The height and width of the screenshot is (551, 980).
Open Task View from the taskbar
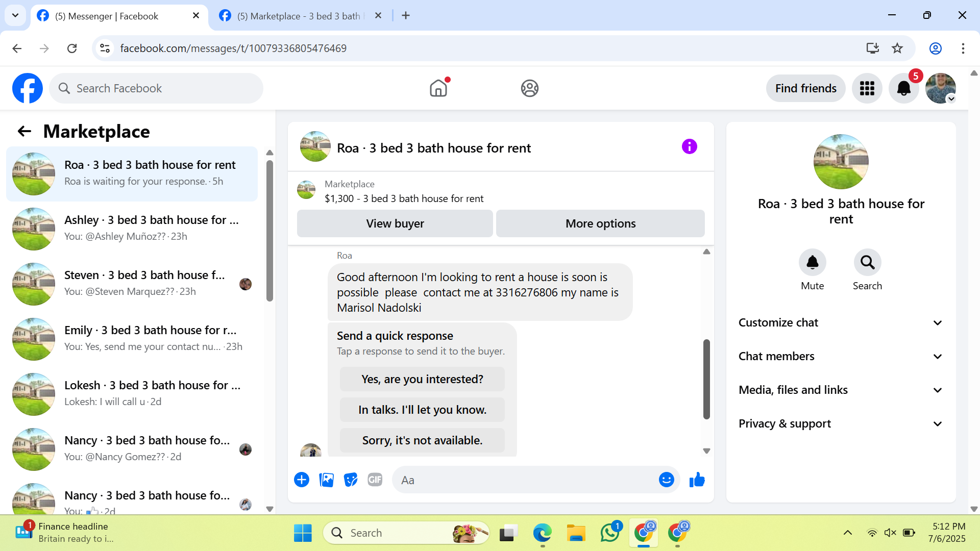click(x=508, y=533)
